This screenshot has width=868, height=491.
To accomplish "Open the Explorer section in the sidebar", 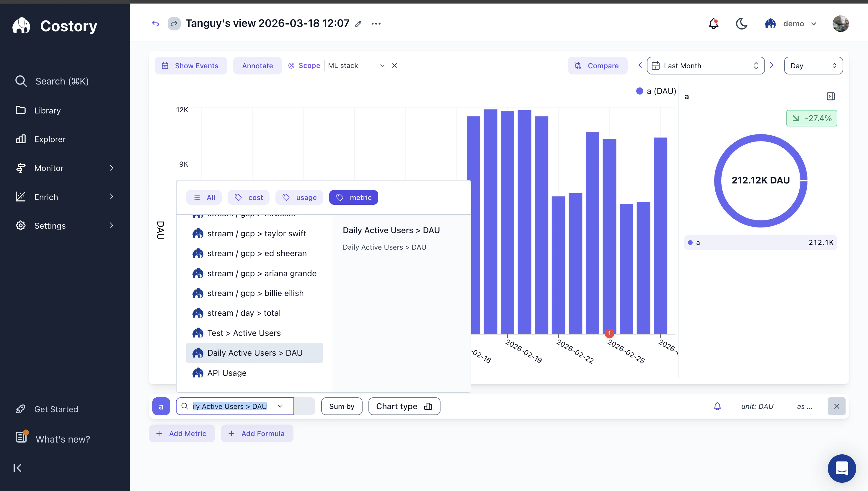I will point(50,139).
